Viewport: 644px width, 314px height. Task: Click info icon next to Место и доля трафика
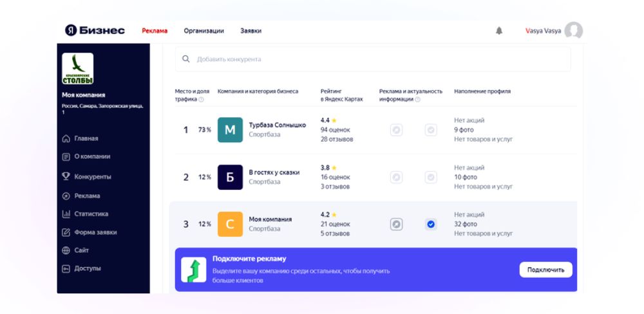point(201,99)
